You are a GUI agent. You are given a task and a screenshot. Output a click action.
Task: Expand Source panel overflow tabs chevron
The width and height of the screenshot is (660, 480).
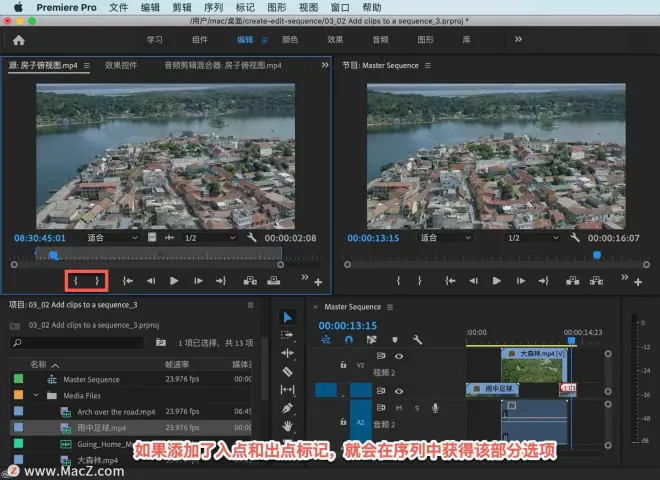click(x=325, y=65)
